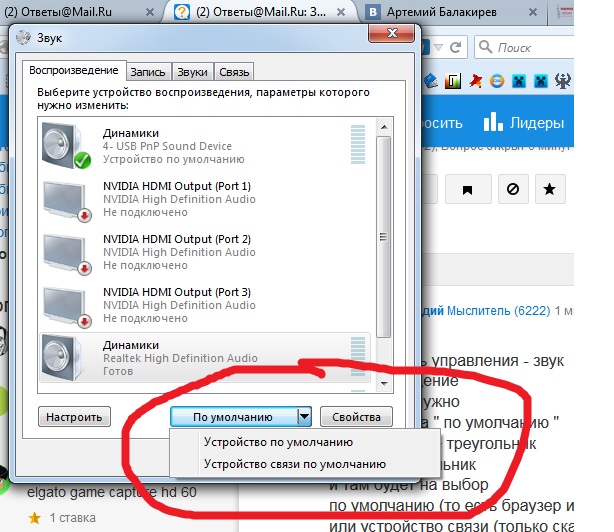
Task: Click the По умолчанию button
Action: pyautogui.click(x=234, y=417)
